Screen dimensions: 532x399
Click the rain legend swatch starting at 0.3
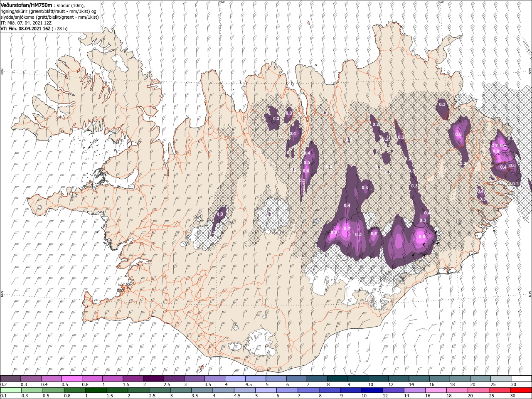(x=32, y=390)
